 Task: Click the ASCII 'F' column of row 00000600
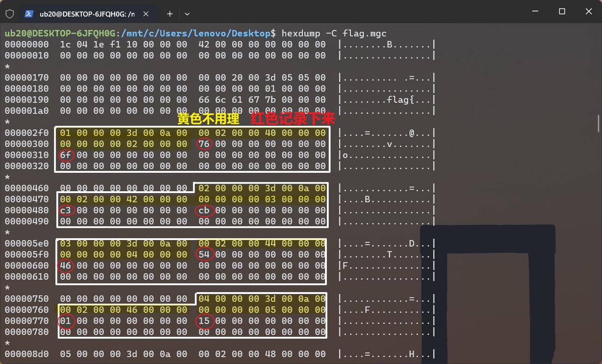[387, 265]
